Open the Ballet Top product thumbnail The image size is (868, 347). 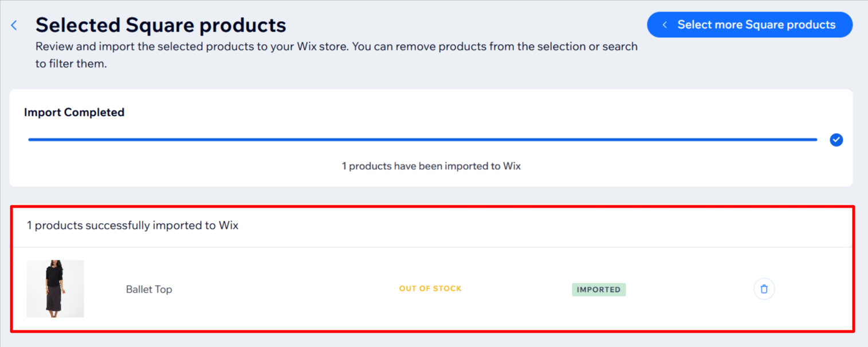tap(55, 288)
